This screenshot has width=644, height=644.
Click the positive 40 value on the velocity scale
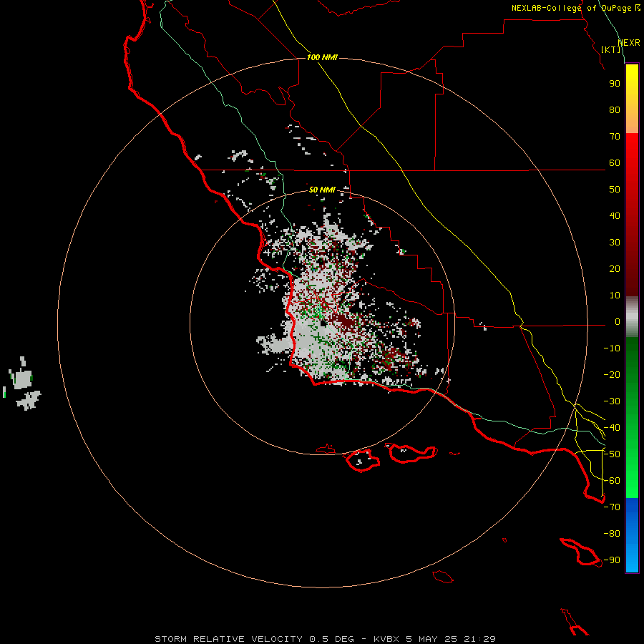tap(615, 216)
